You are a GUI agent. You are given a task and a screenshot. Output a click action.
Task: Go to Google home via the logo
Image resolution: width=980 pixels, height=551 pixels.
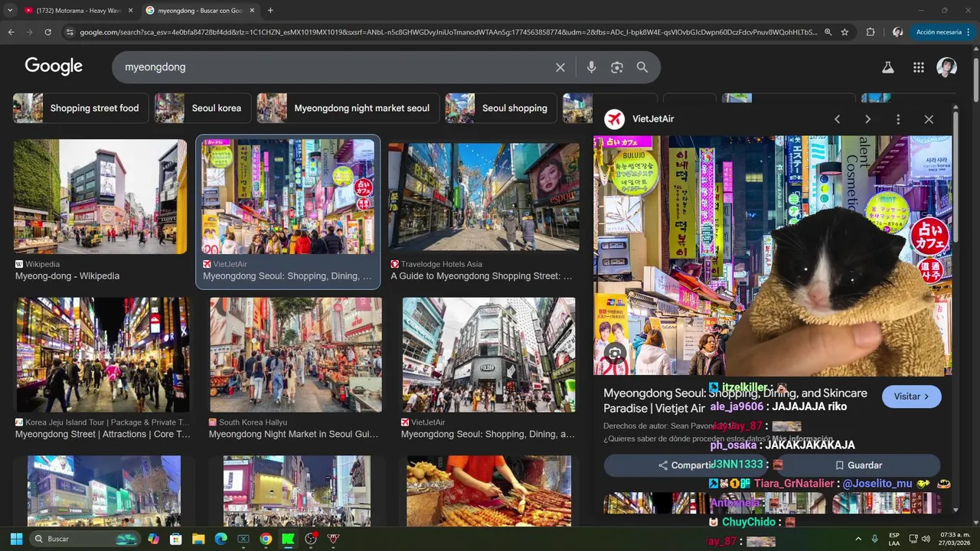54,66
